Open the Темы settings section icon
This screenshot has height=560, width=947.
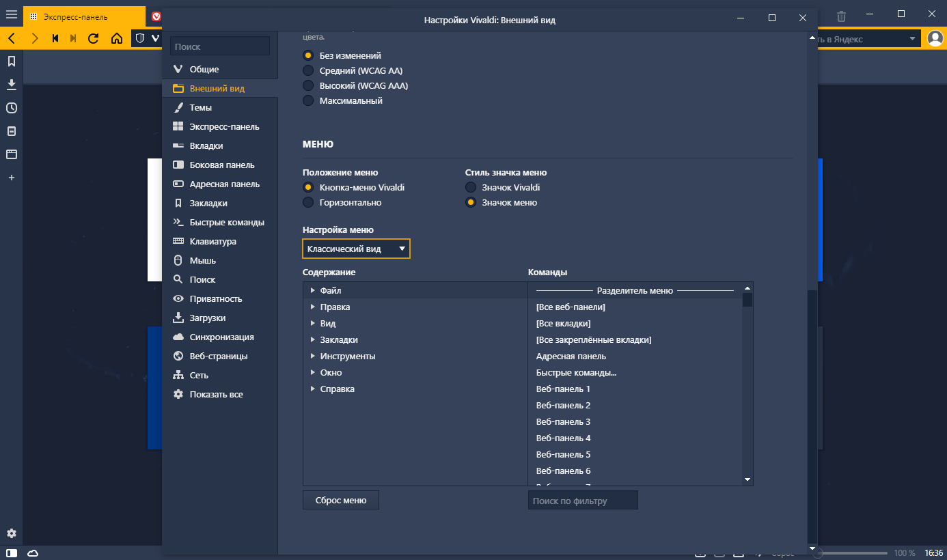coord(180,107)
